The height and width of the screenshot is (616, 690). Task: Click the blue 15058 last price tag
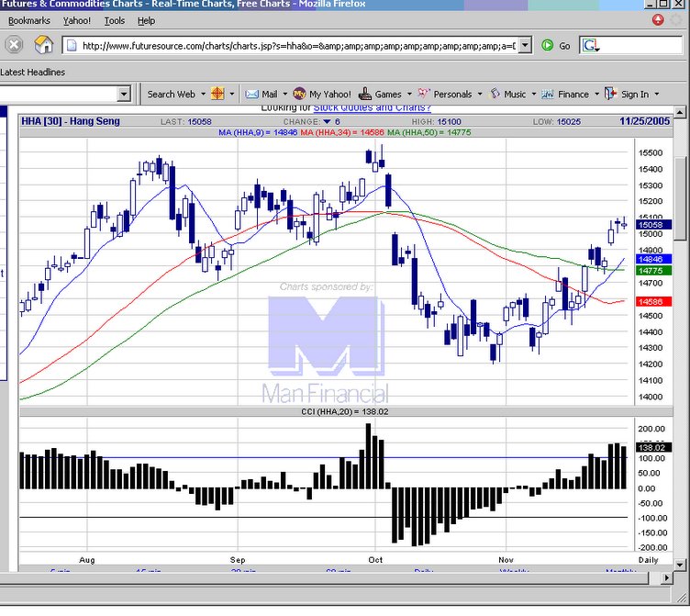(x=654, y=225)
